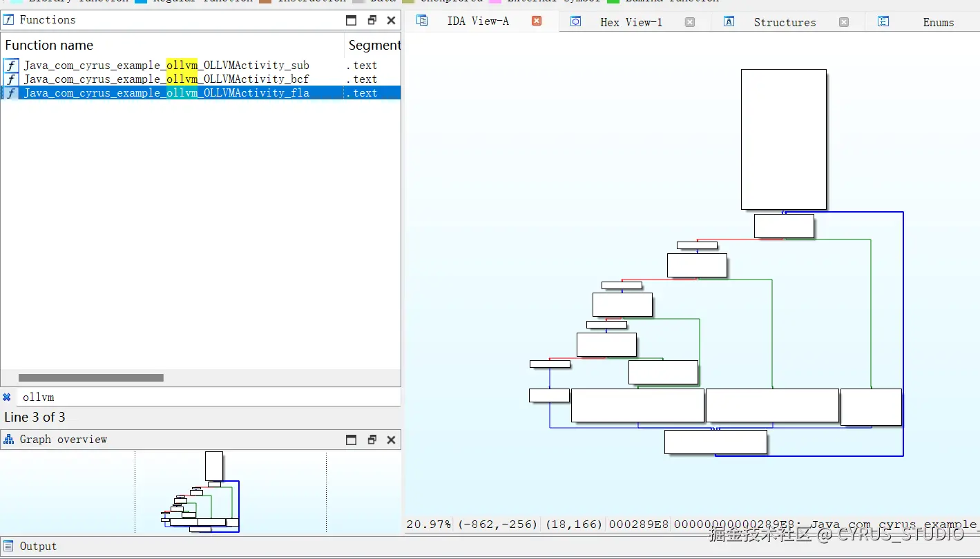Image resolution: width=980 pixels, height=559 pixels.
Task: Click the Graph overview panel icon
Action: (x=9, y=440)
